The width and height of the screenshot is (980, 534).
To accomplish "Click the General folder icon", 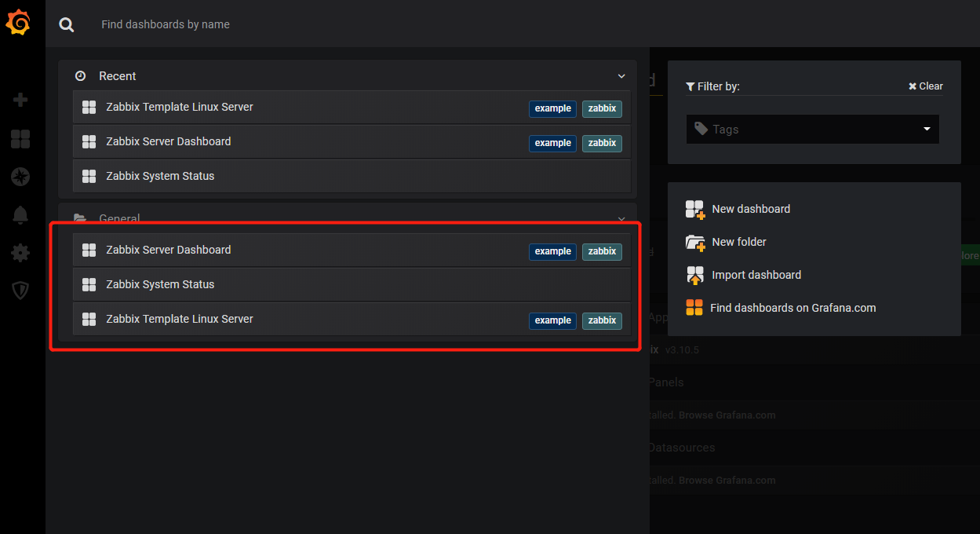I will [80, 218].
